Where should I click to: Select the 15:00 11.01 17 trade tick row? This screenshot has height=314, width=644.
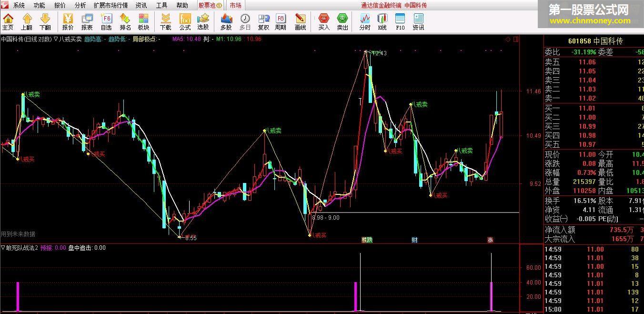point(594,310)
